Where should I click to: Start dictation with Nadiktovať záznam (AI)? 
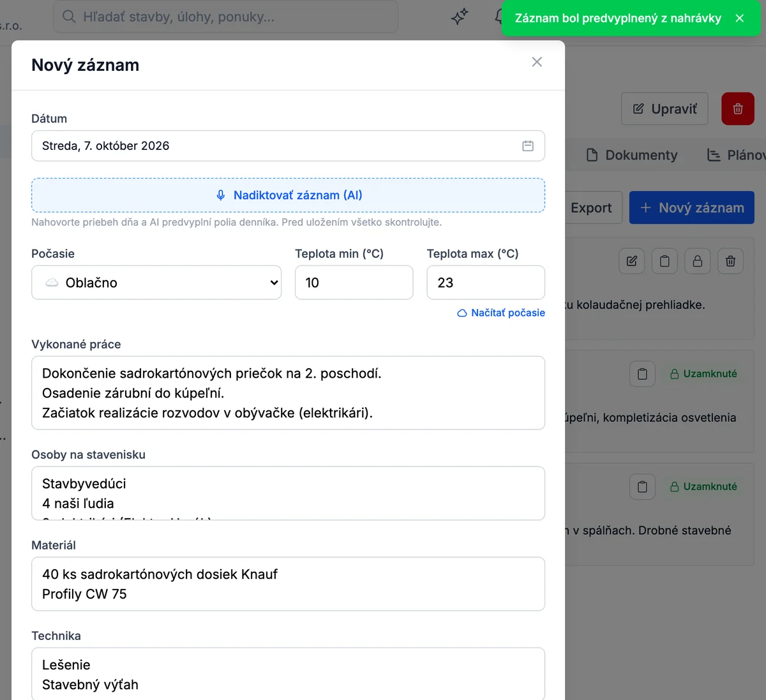(288, 195)
